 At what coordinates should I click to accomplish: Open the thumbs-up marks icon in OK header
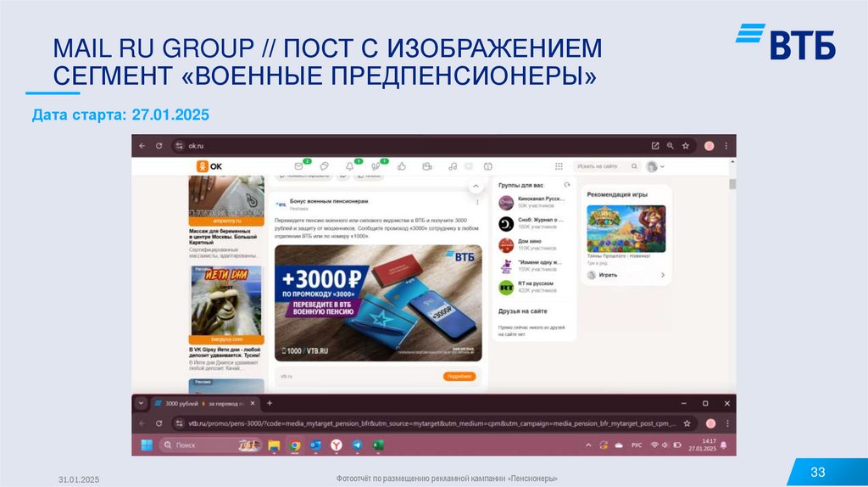click(402, 166)
